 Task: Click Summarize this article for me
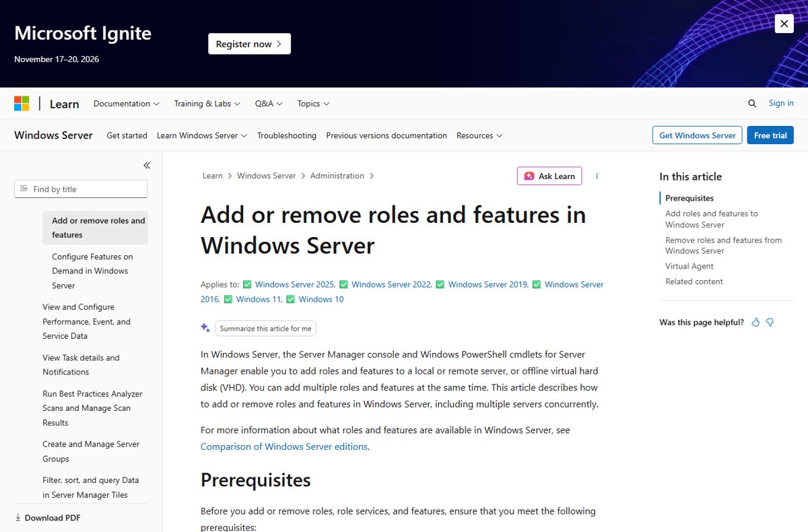coord(265,329)
